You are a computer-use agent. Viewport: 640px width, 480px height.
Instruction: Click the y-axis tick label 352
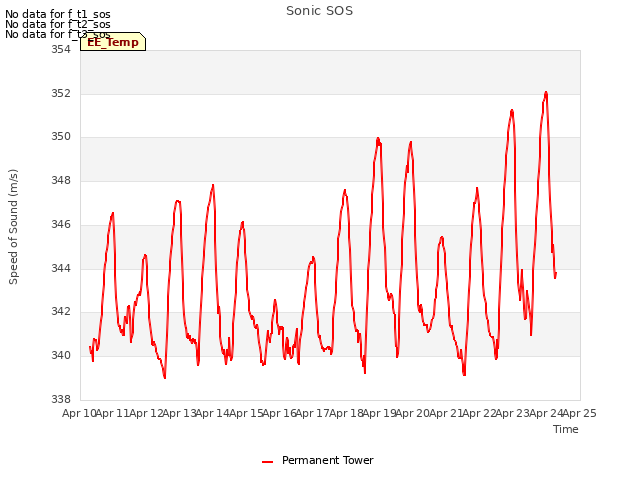61,93
